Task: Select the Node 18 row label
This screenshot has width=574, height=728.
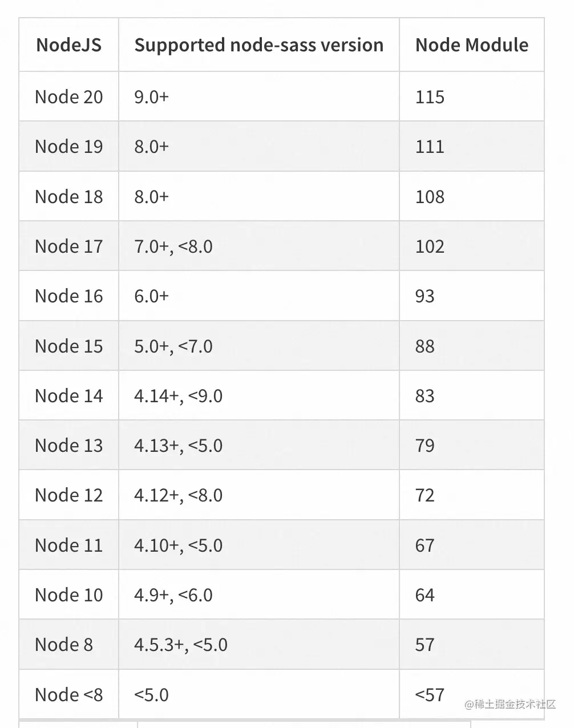Action: tap(69, 197)
